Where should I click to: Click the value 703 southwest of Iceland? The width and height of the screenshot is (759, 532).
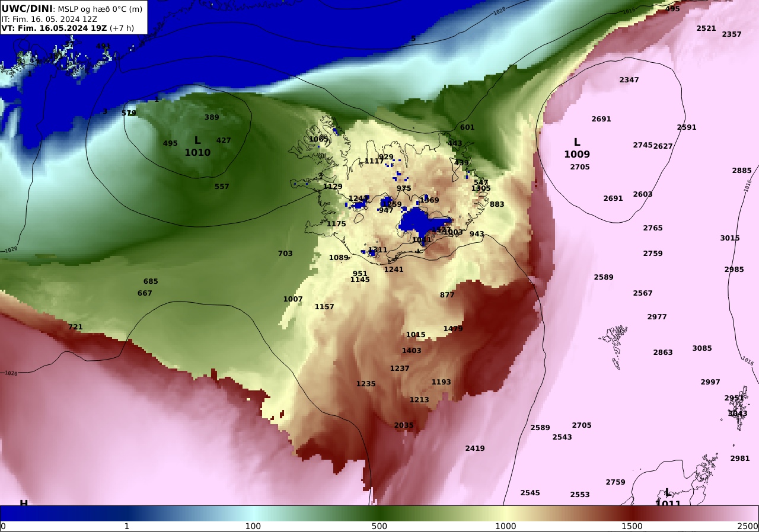pos(285,254)
